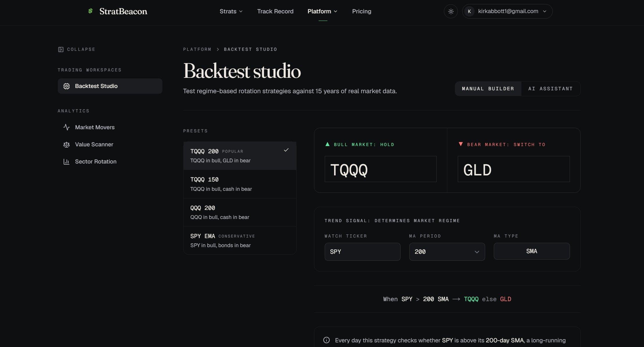Screen dimensions: 644x347
Task: Expand the Platform menu chevron
Action: click(336, 11)
